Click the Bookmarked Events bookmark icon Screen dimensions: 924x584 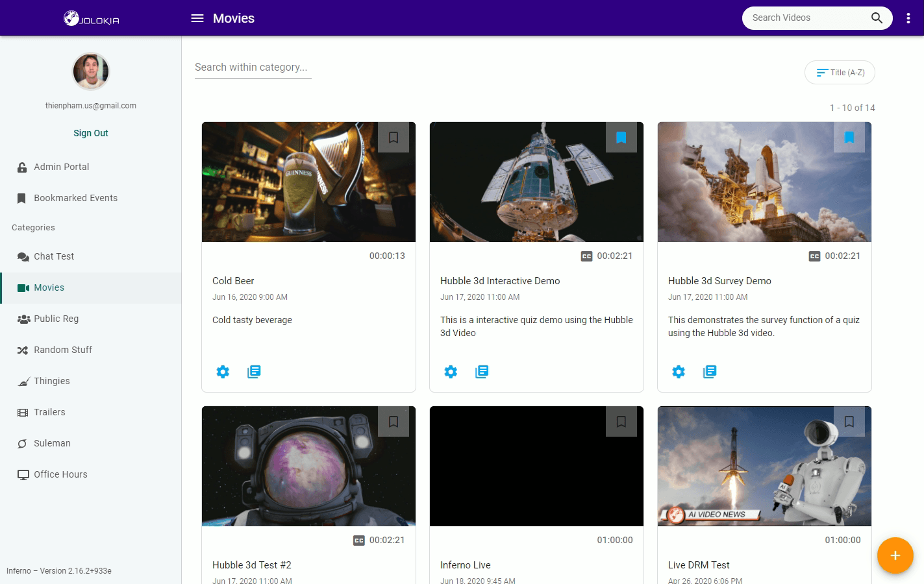pyautogui.click(x=21, y=199)
